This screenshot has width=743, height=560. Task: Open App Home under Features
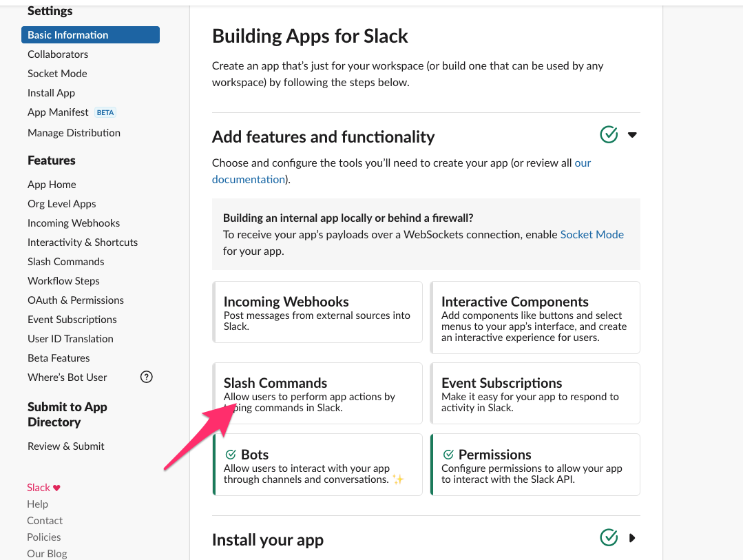[x=52, y=185]
